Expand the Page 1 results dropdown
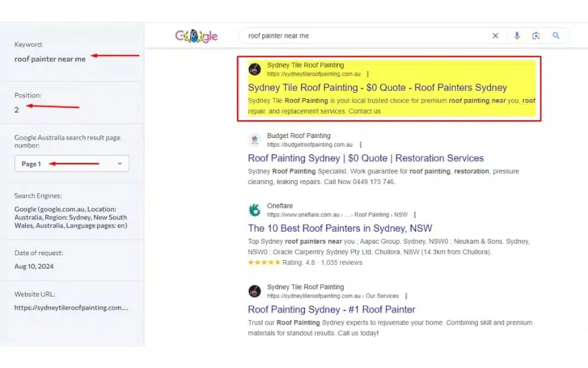This screenshot has width=588, height=368. [x=72, y=164]
